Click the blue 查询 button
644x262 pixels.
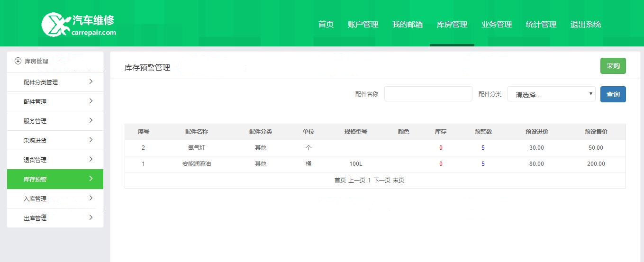click(x=613, y=94)
